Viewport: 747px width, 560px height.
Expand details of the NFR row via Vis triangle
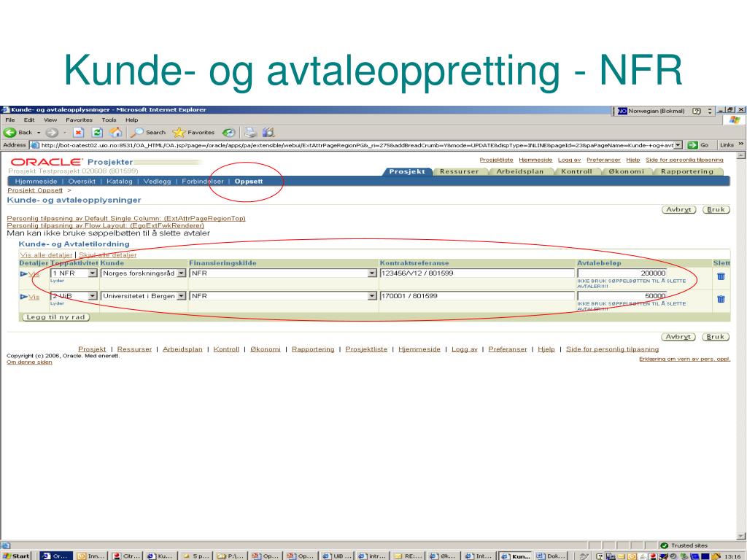pos(24,274)
